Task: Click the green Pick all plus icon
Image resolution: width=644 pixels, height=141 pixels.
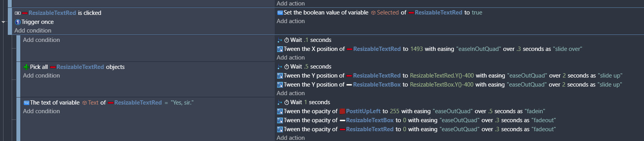Action: (26, 67)
